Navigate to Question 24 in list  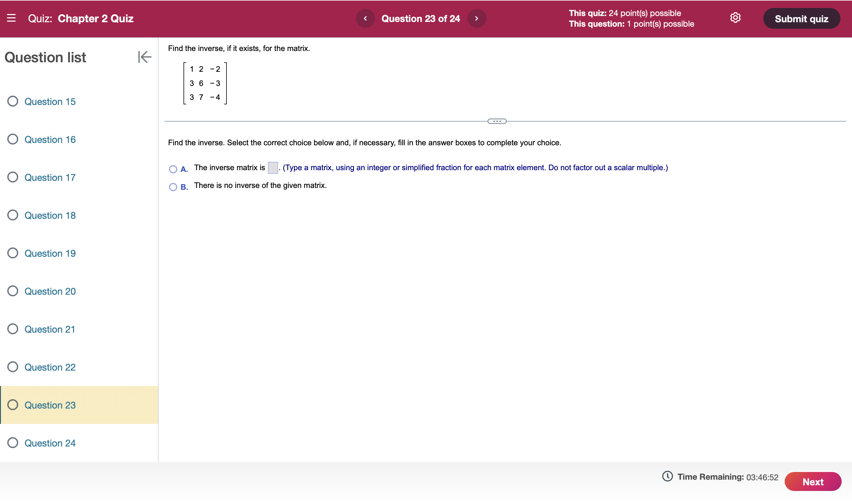(x=50, y=444)
